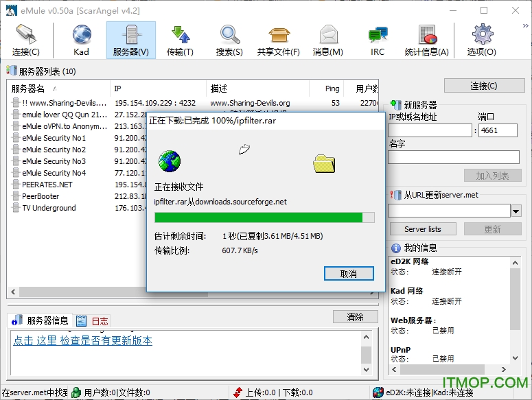
Task: Switch to the Server Info tab
Action: pyautogui.click(x=40, y=320)
